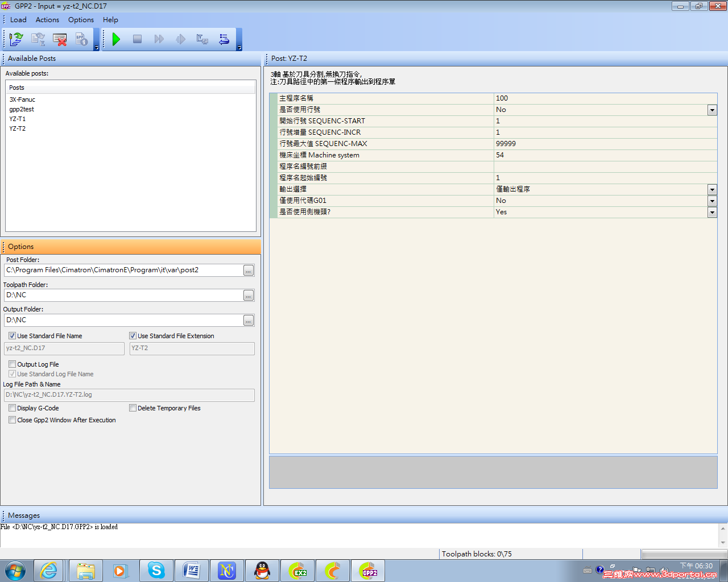
Task: Open the first toolbar overflow arrow
Action: pos(97,48)
